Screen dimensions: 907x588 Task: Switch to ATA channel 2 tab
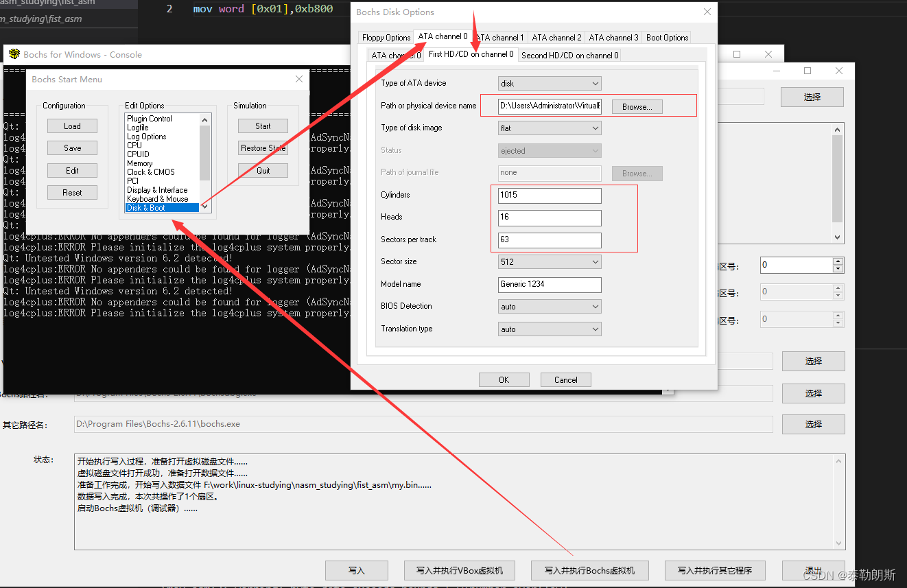(x=556, y=38)
